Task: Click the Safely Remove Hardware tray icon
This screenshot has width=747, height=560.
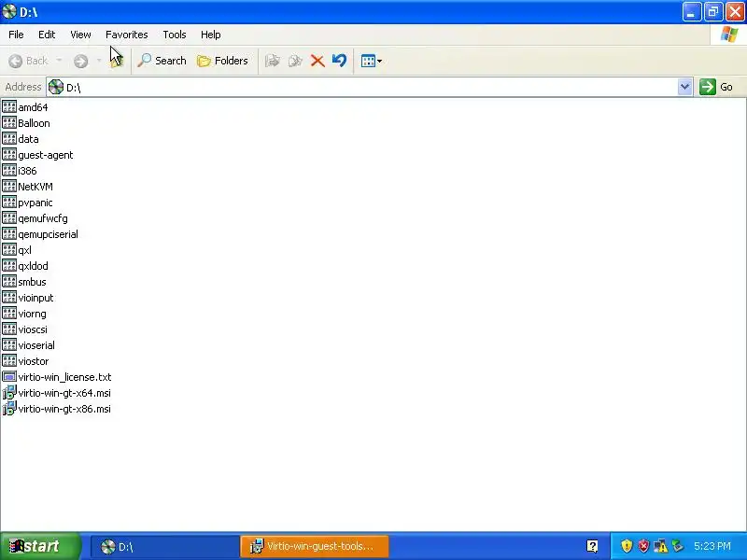Action: point(678,546)
